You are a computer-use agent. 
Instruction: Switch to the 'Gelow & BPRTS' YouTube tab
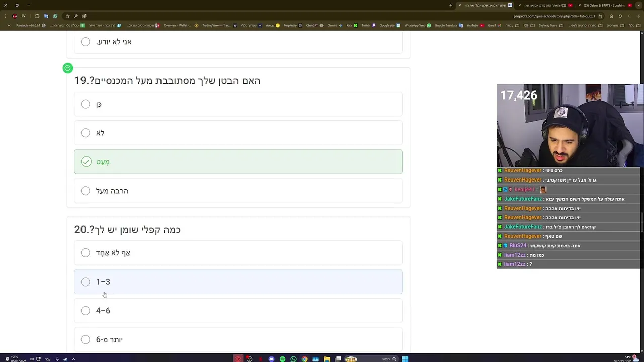[x=605, y=5]
